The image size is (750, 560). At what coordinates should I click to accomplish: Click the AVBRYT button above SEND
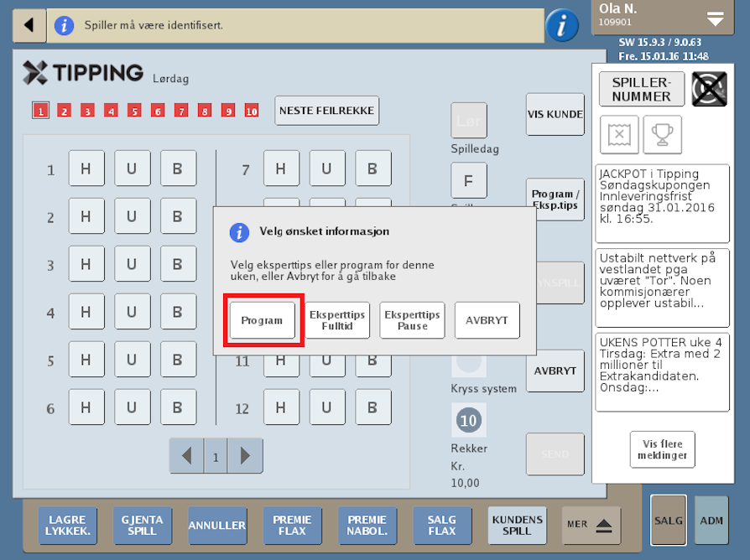[555, 371]
